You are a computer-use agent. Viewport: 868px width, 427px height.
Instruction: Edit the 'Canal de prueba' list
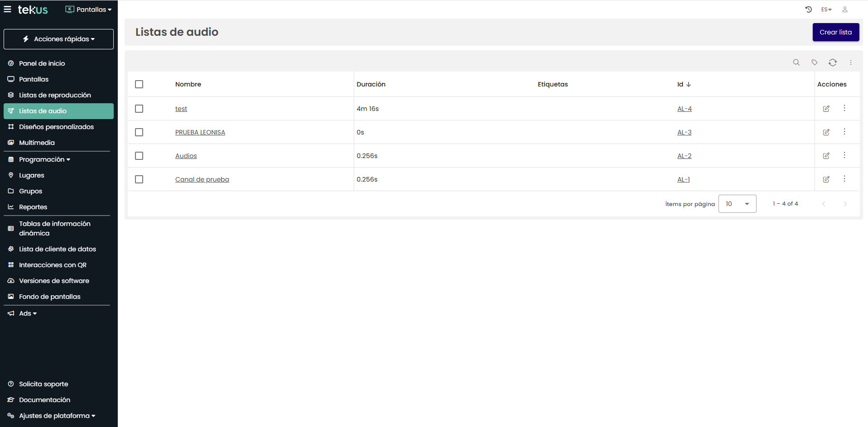[x=826, y=179]
